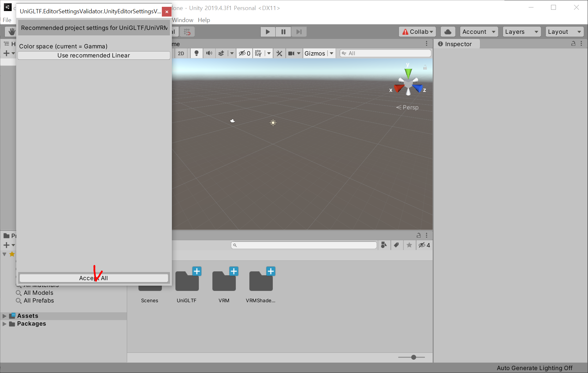Image resolution: width=588 pixels, height=373 pixels.
Task: Open the Collab dropdown
Action: 417,32
